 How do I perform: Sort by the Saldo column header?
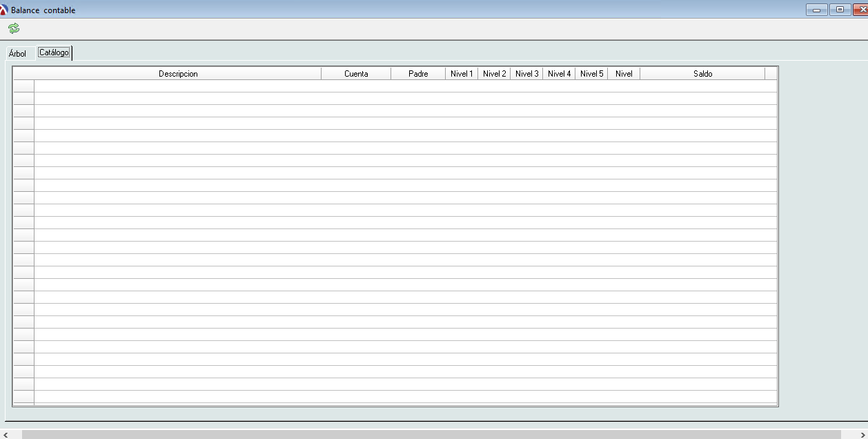(702, 74)
